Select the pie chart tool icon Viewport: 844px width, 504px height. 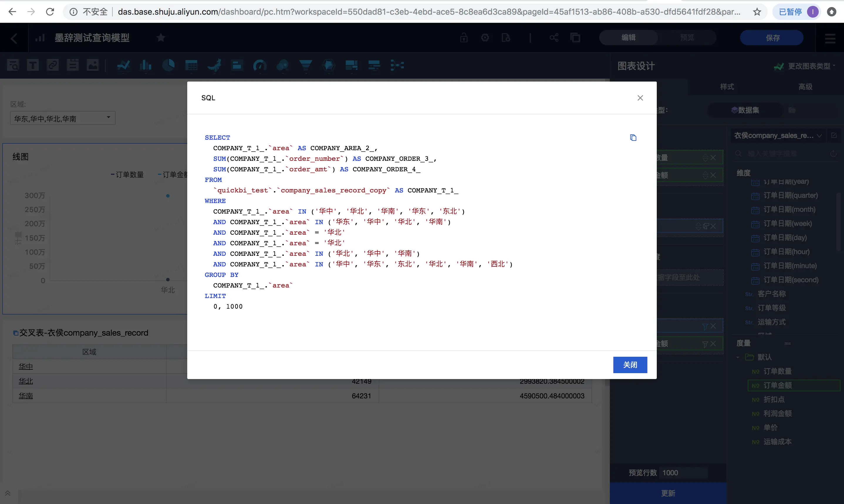tap(168, 65)
